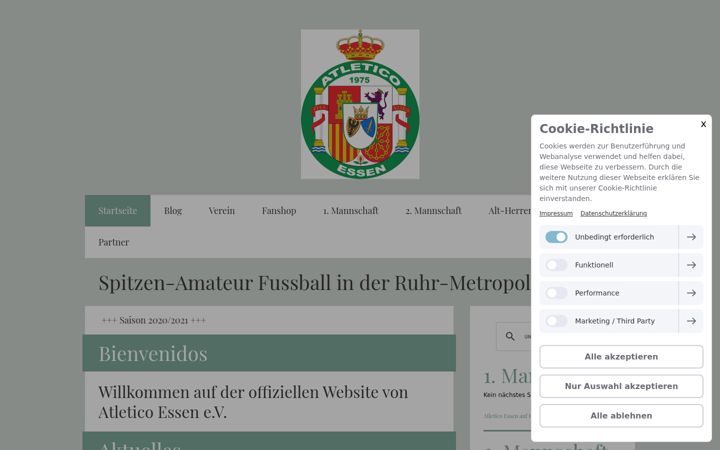This screenshot has height=450, width=720.
Task: Select the Startseite menu item
Action: point(118,211)
